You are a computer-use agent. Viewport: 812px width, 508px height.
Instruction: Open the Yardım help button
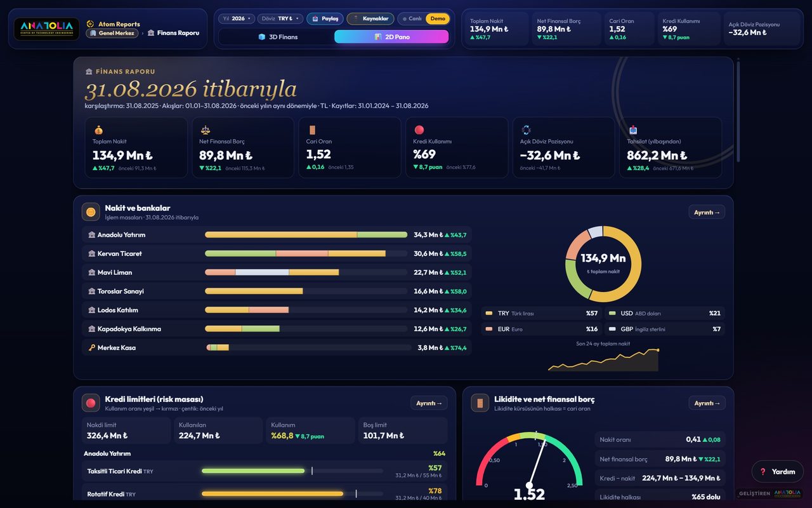[x=778, y=472]
